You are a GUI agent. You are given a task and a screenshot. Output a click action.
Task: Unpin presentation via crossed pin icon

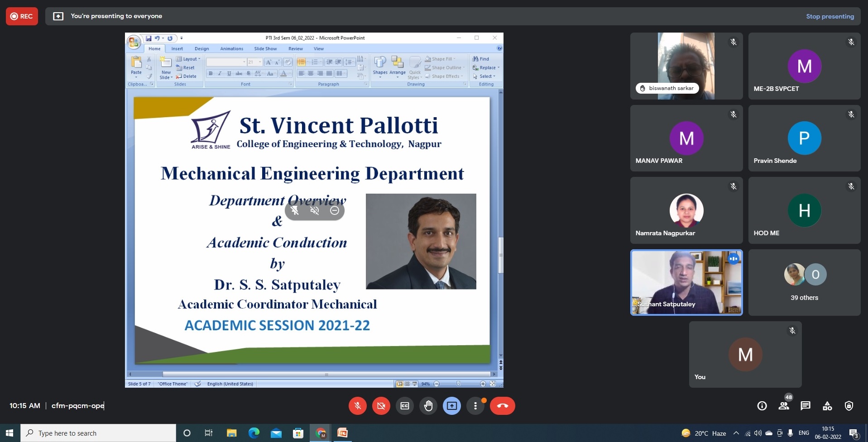(x=295, y=210)
